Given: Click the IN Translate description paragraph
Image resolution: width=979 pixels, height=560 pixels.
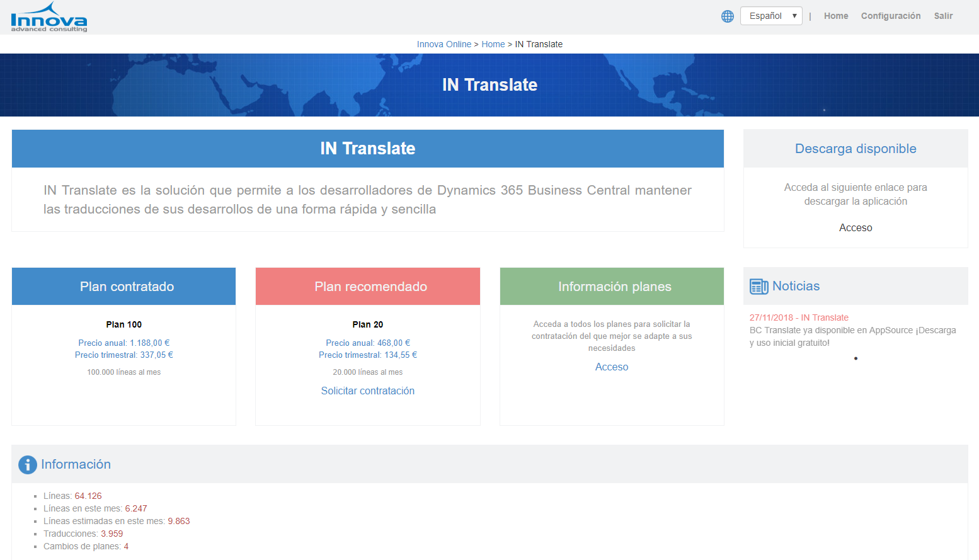Looking at the screenshot, I should [368, 200].
